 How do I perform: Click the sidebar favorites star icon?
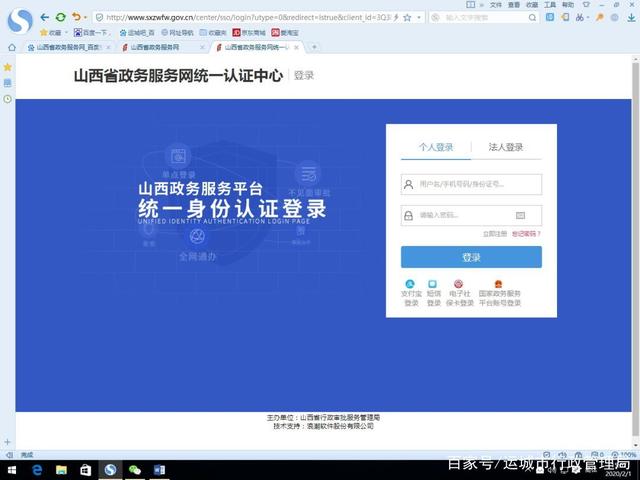(7, 66)
